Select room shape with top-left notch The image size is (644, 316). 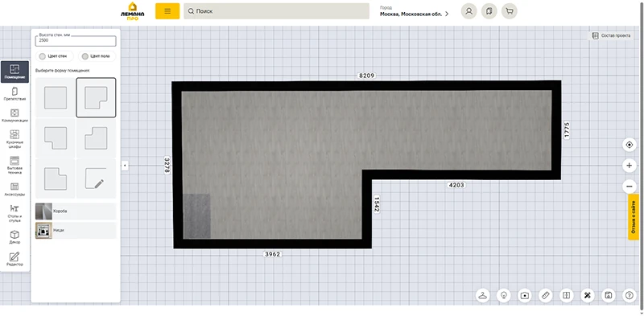click(x=96, y=138)
